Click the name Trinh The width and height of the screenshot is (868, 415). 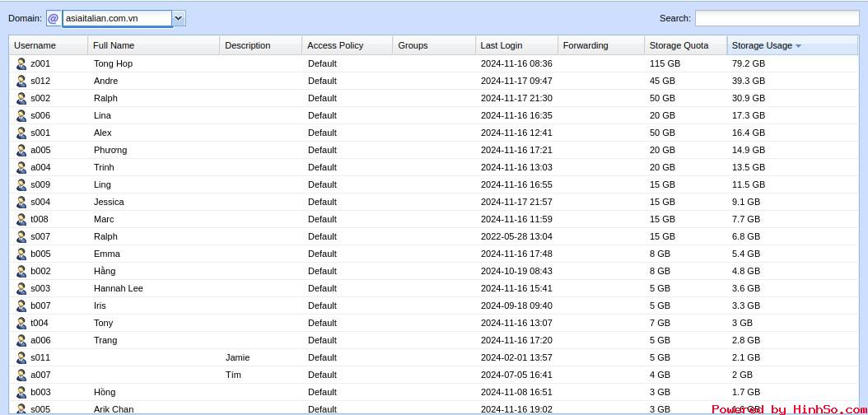(x=104, y=167)
